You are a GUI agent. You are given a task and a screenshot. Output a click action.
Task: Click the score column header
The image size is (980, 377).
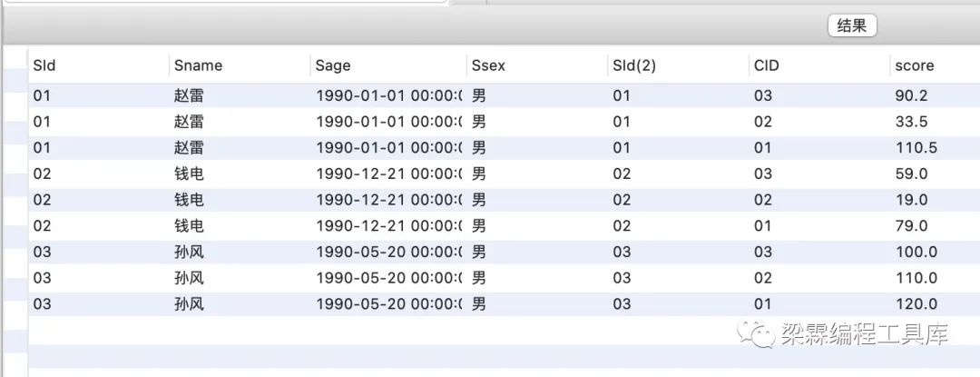coord(914,65)
